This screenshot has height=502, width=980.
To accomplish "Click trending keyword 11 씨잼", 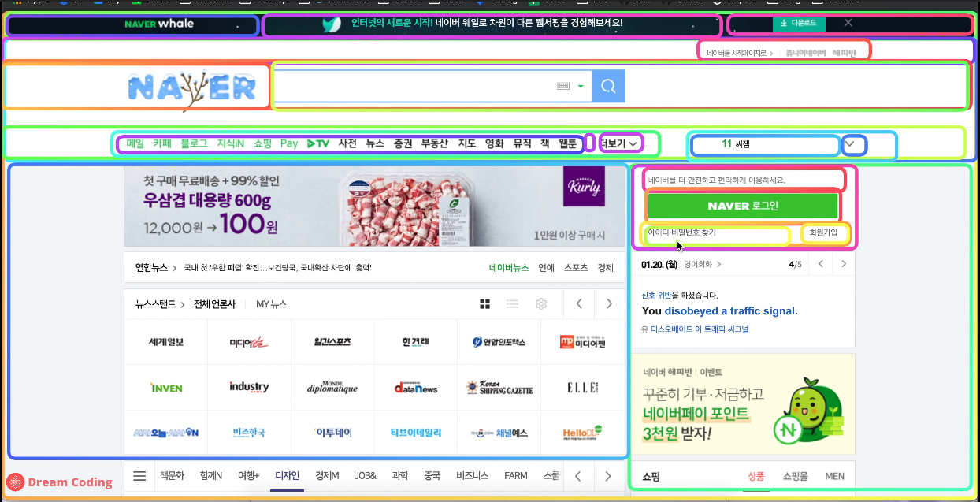I will click(x=736, y=144).
